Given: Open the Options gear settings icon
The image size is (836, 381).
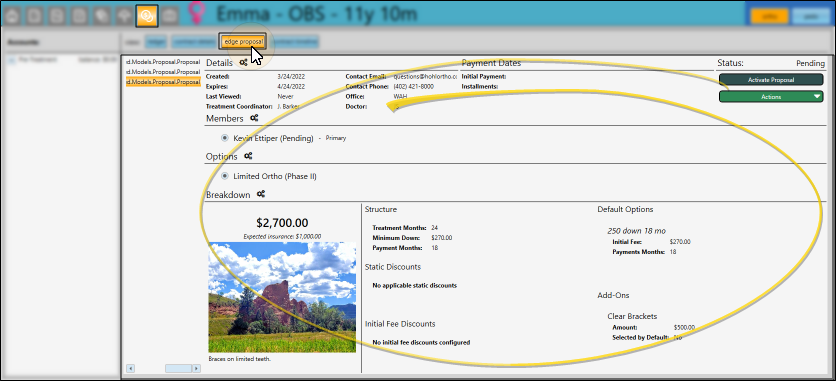Looking at the screenshot, I should point(248,156).
